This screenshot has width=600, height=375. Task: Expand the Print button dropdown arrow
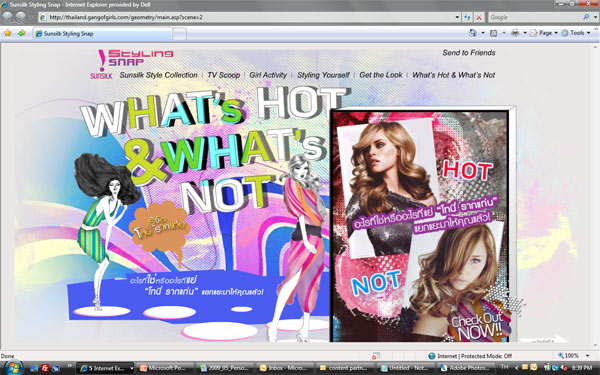(x=525, y=33)
